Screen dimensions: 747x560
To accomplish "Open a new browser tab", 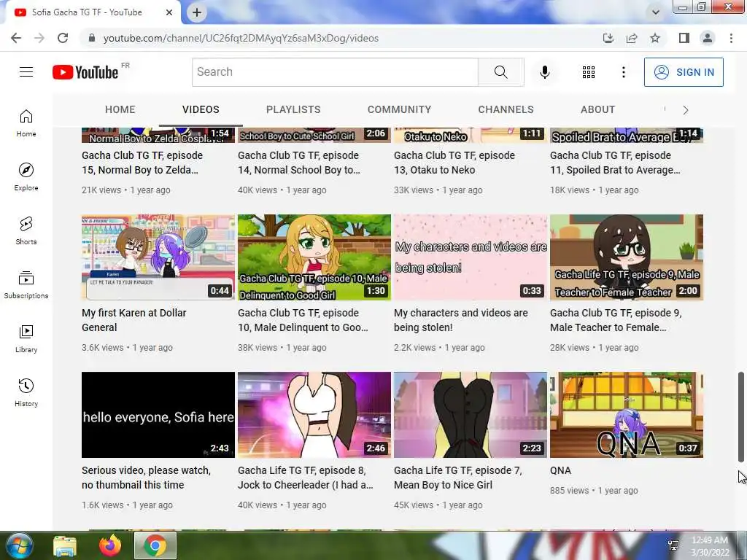I will 197,12.
